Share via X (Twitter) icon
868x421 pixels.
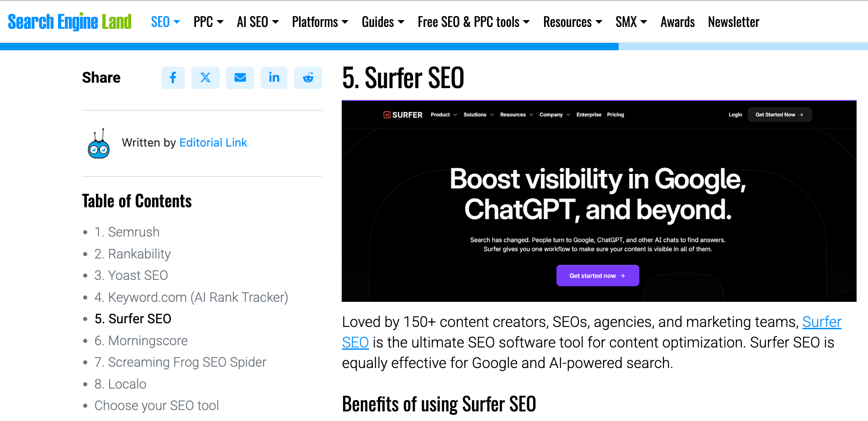tap(206, 78)
